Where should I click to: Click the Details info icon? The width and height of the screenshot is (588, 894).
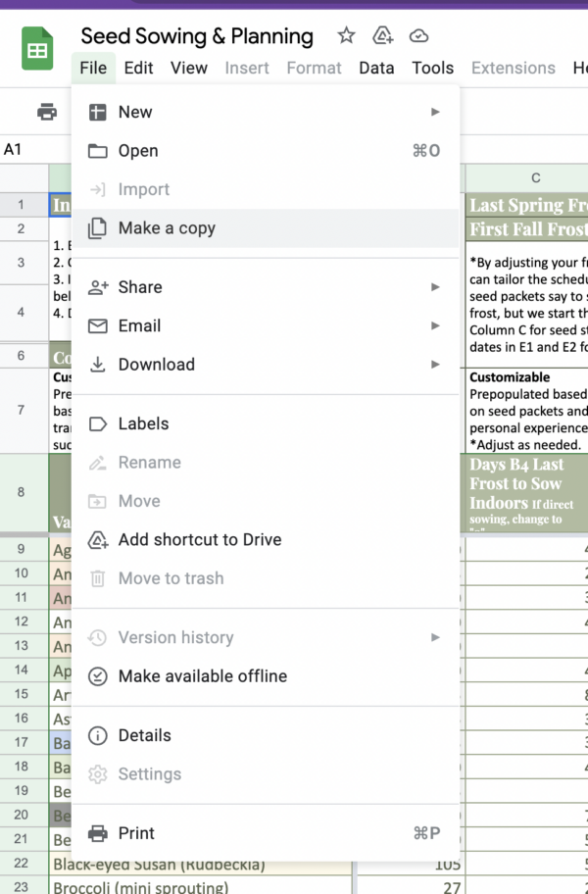click(98, 735)
